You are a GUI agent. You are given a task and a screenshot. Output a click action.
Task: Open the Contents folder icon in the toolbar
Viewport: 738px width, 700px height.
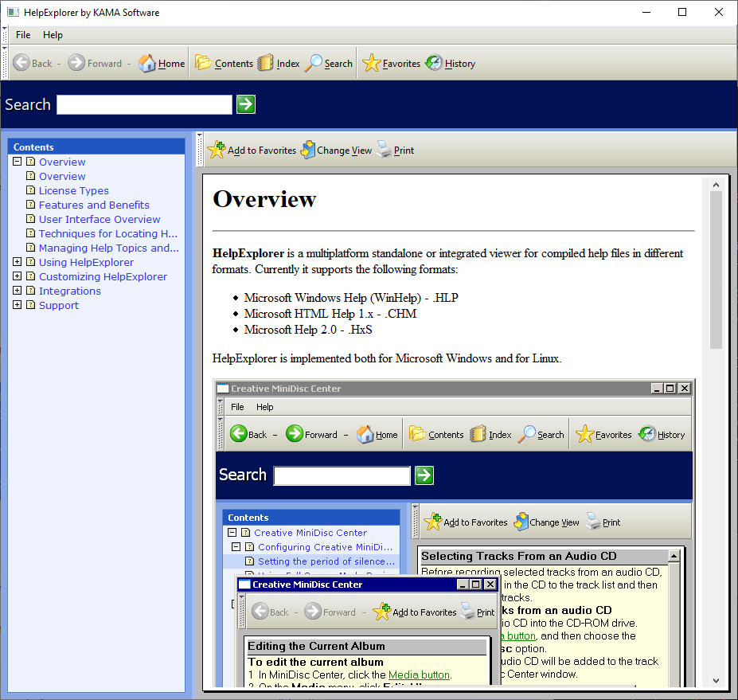pyautogui.click(x=203, y=63)
